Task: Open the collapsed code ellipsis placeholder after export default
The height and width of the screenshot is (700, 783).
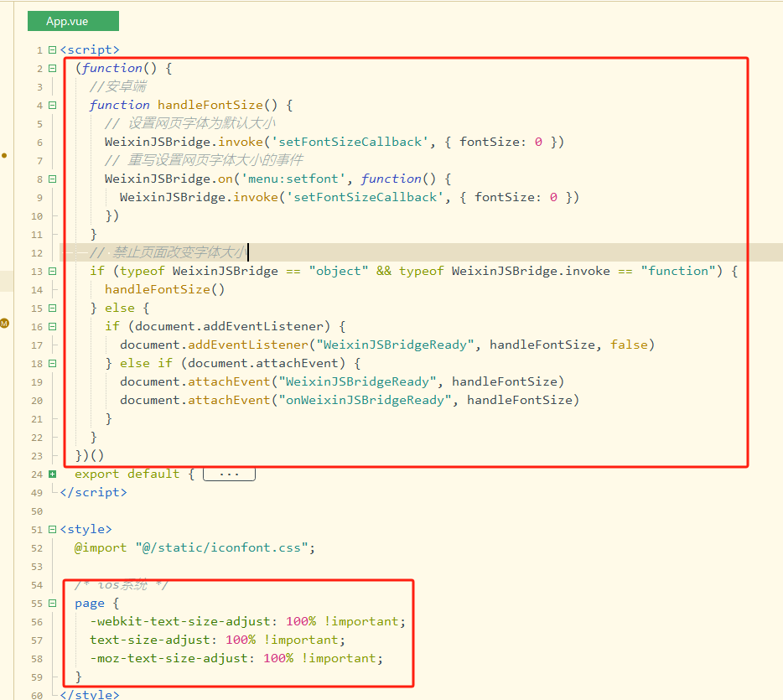Action: pyautogui.click(x=229, y=474)
